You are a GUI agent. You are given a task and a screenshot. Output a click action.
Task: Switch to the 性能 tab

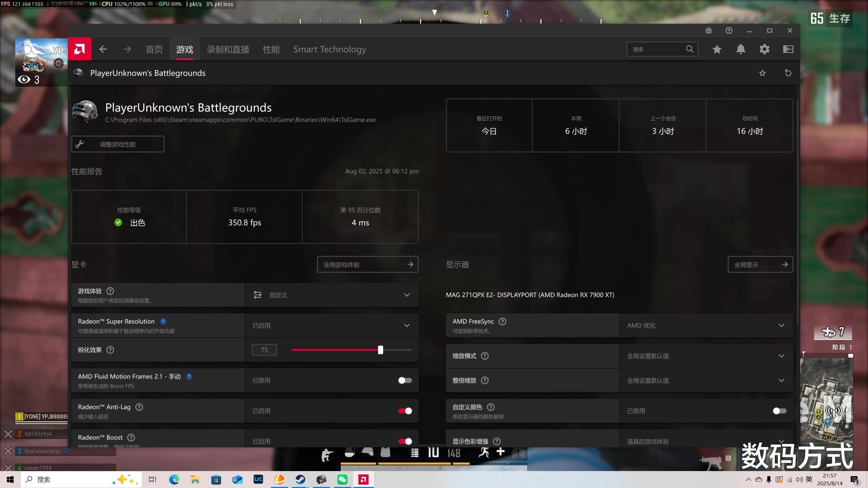(271, 49)
